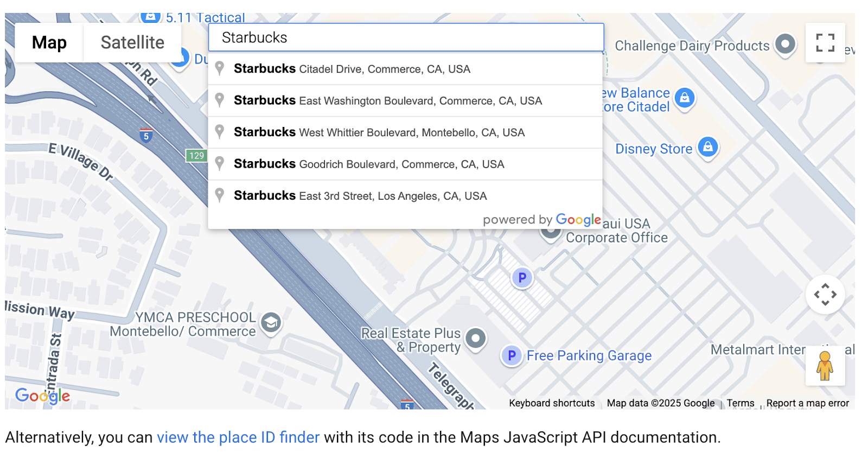Screen dimensions: 868x459
Task: Click the New Balance store shopping pin
Action: 685,99
